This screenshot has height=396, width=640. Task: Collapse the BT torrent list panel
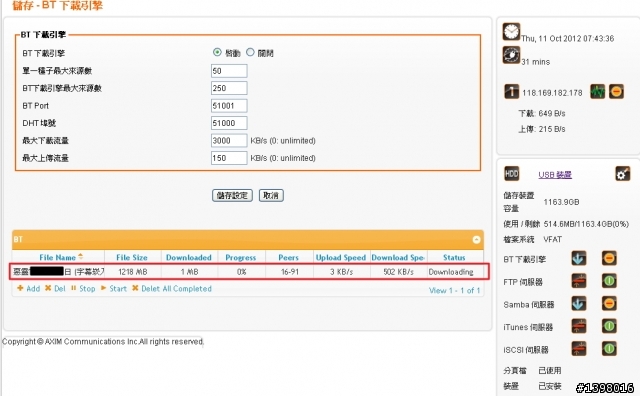476,240
